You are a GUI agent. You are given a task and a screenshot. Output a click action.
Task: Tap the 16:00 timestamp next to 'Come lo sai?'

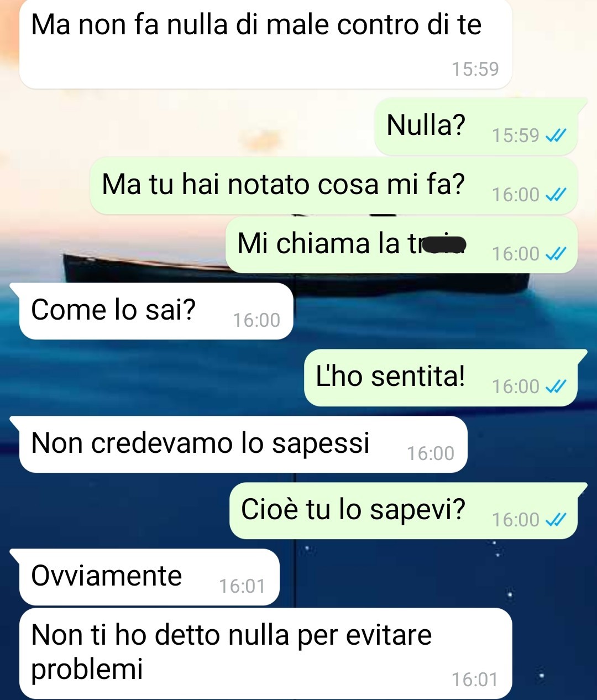pyautogui.click(x=256, y=320)
